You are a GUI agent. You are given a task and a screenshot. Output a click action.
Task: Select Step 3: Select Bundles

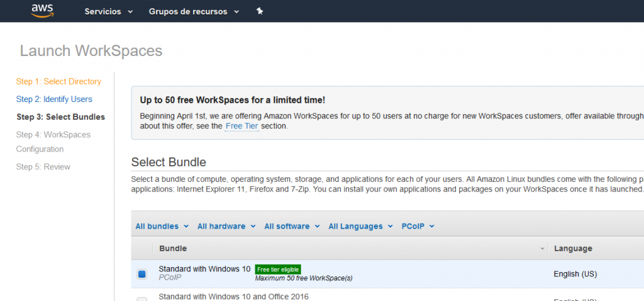[61, 116]
